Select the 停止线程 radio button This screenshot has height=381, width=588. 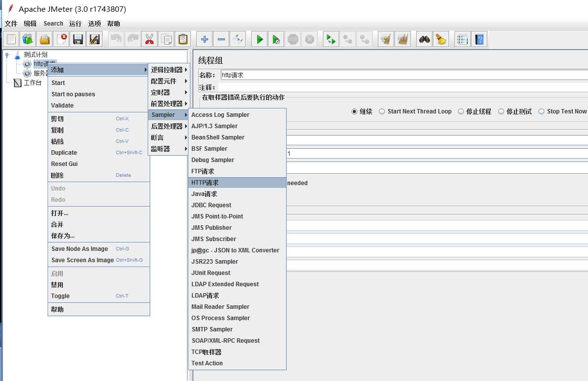click(x=461, y=111)
